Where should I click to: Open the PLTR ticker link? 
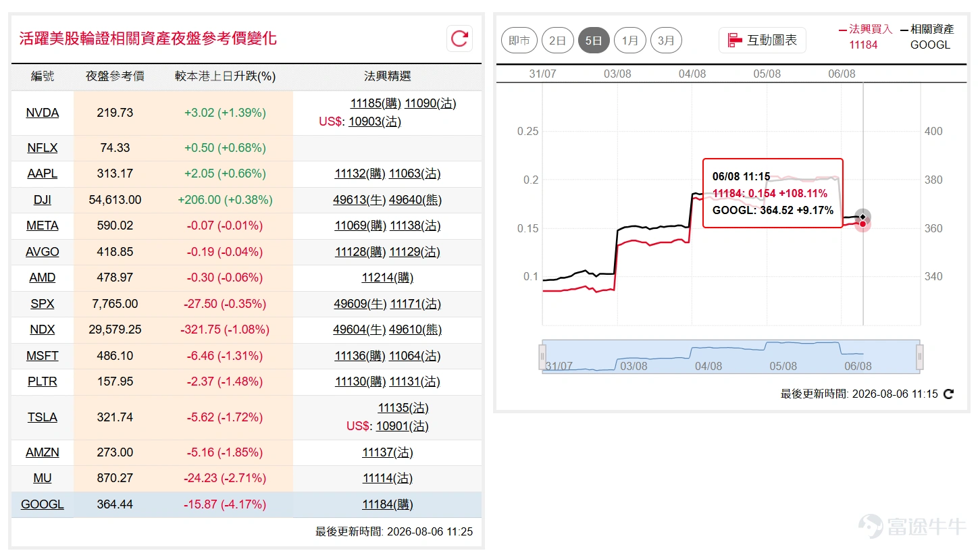(43, 382)
